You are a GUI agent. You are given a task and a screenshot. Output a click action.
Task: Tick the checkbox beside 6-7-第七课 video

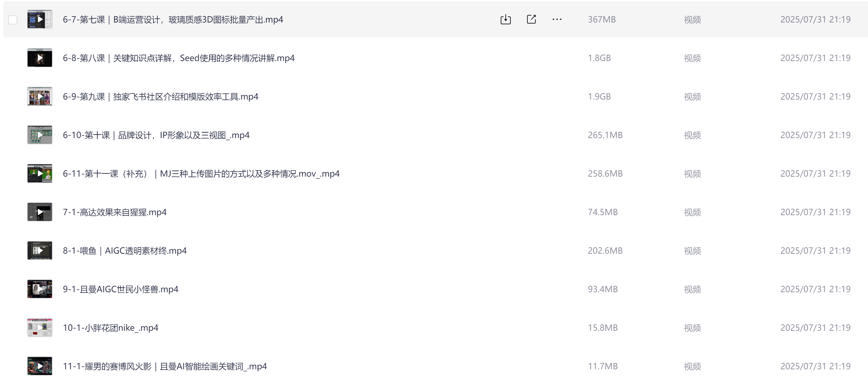click(13, 20)
